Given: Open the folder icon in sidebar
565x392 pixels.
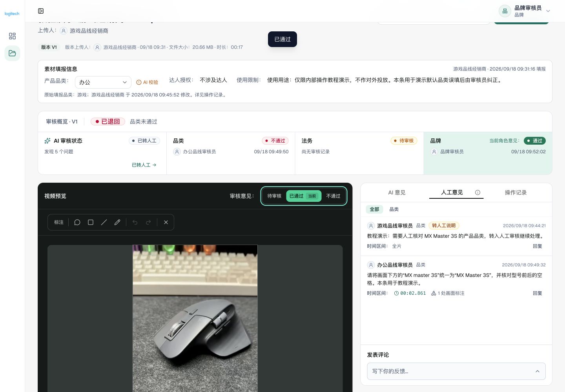Looking at the screenshot, I should 12,53.
